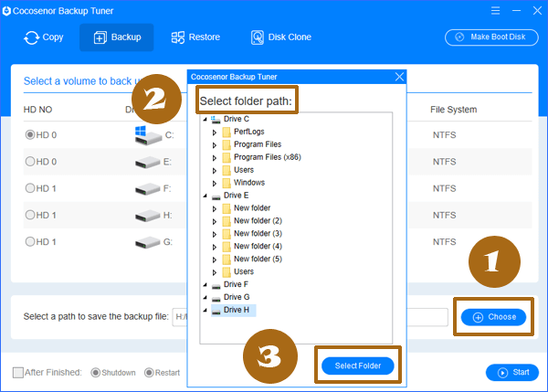Click the Drive F icon in folder tree
This screenshot has height=392, width=548.
pos(216,286)
